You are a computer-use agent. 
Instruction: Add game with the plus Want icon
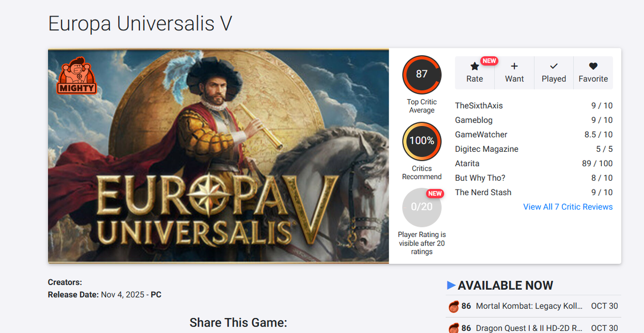point(514,66)
